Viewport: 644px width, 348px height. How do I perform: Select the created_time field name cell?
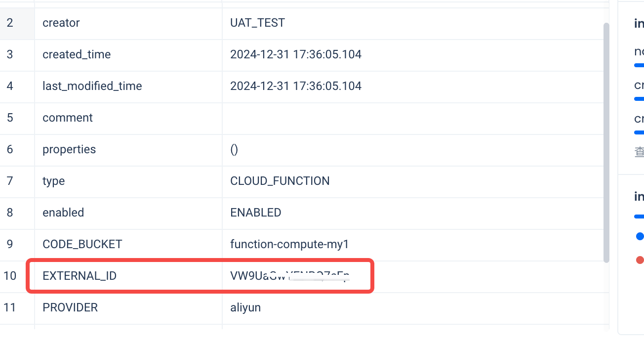pos(77,54)
